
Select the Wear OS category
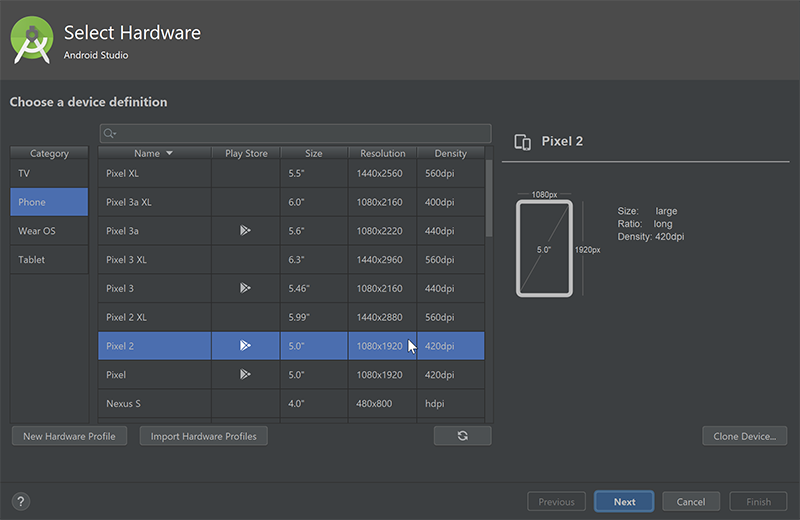click(x=49, y=231)
